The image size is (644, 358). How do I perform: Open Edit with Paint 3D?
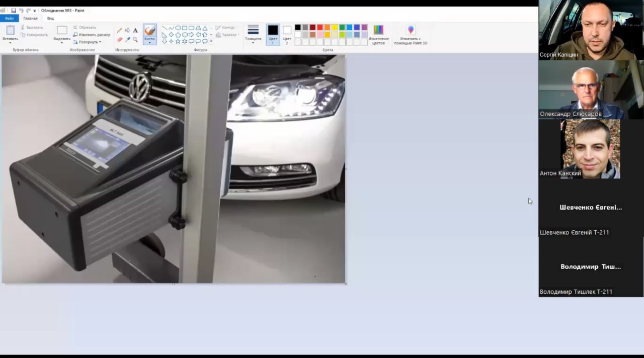pyautogui.click(x=411, y=35)
